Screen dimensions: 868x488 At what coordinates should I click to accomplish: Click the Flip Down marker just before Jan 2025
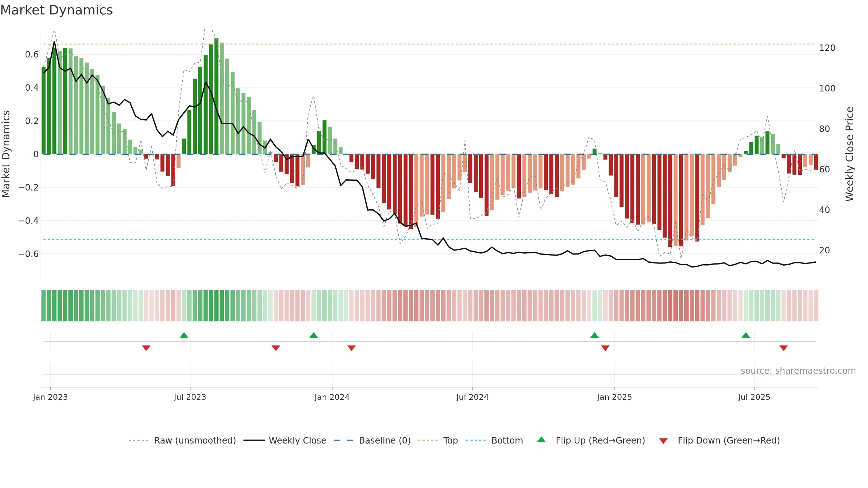click(605, 348)
